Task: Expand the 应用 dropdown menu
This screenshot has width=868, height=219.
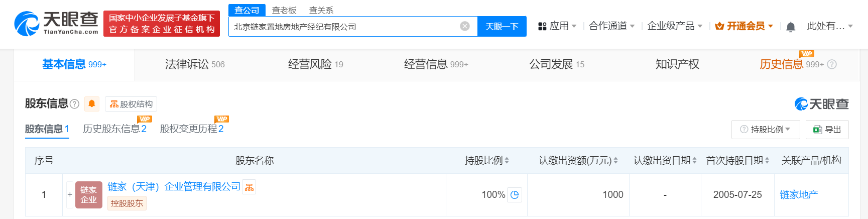Action: coord(557,26)
